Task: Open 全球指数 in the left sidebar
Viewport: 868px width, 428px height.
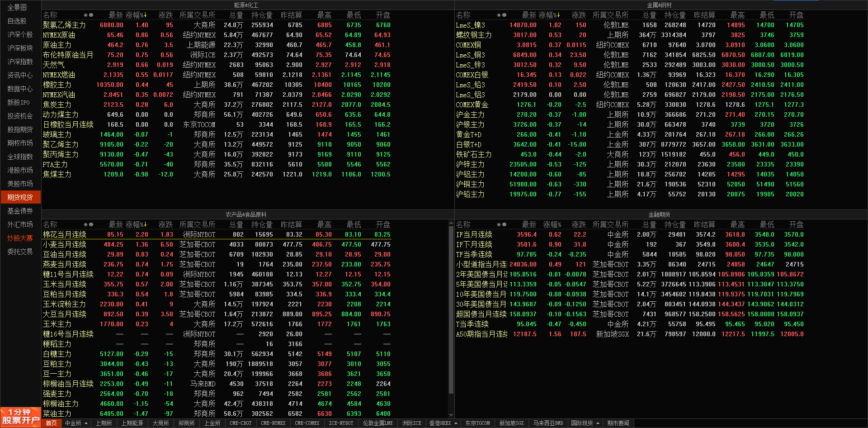Action: coord(20,157)
